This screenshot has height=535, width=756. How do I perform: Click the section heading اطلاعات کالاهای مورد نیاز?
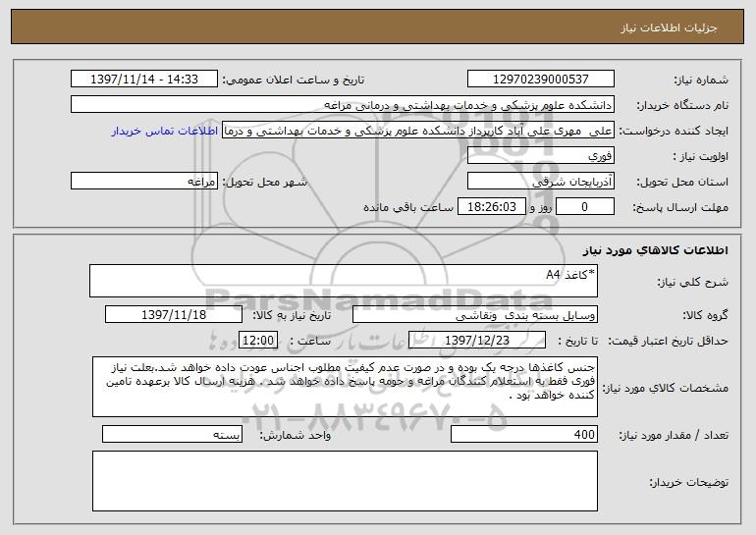(x=655, y=250)
